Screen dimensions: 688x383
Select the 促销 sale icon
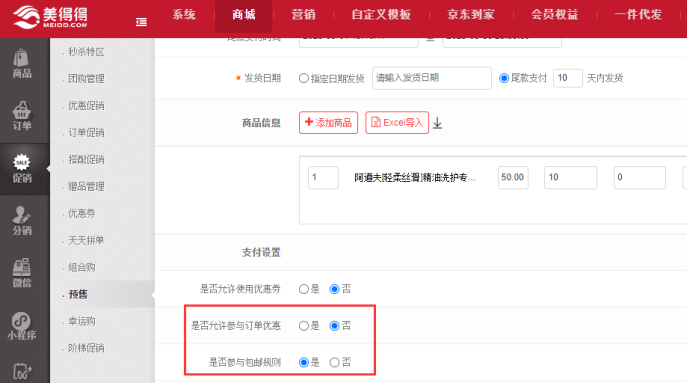click(x=22, y=169)
